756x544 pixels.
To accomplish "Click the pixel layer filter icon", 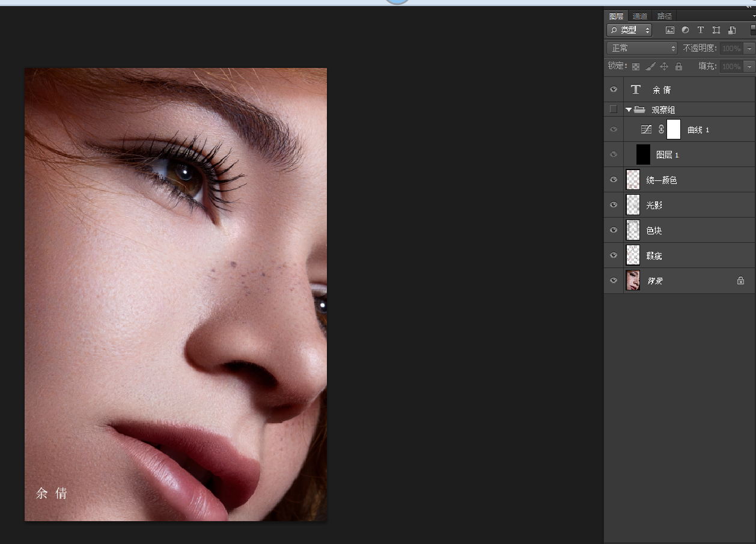I will (669, 30).
